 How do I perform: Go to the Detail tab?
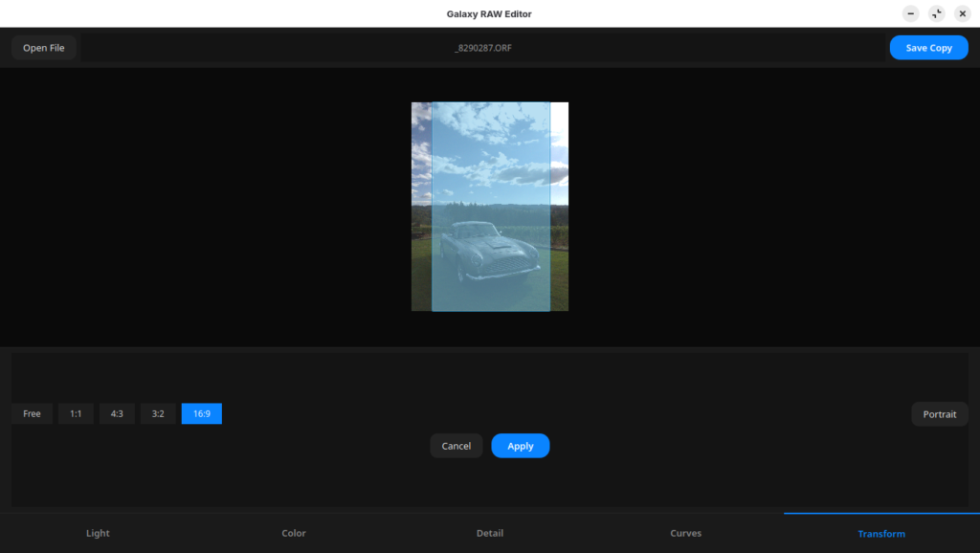click(490, 533)
